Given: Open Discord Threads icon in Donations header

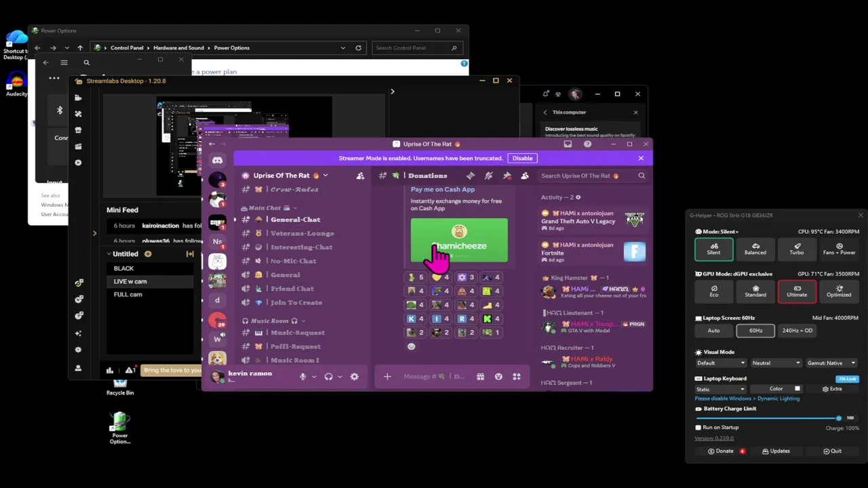Looking at the screenshot, I should (x=471, y=176).
